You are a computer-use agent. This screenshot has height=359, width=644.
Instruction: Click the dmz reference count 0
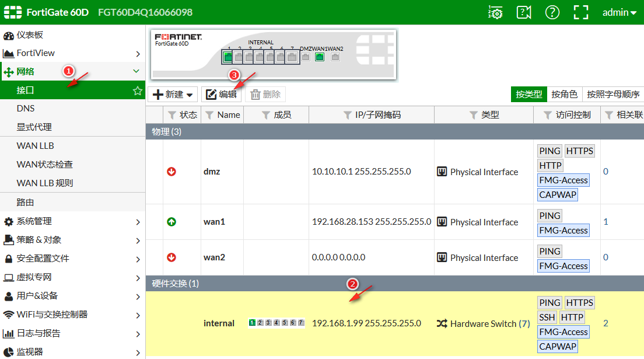coord(606,172)
